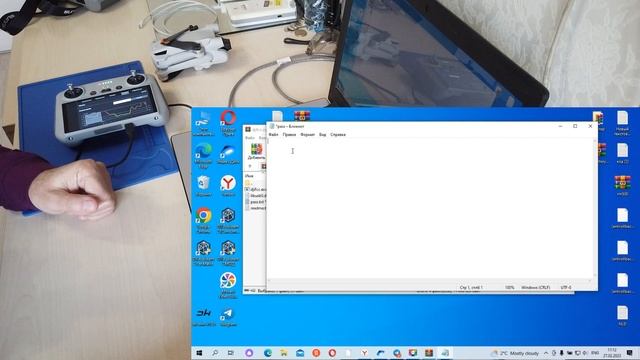Screen dimensions: 640x360
Task: Select djifcc.exe in the WinRAR file list
Action: click(255, 189)
